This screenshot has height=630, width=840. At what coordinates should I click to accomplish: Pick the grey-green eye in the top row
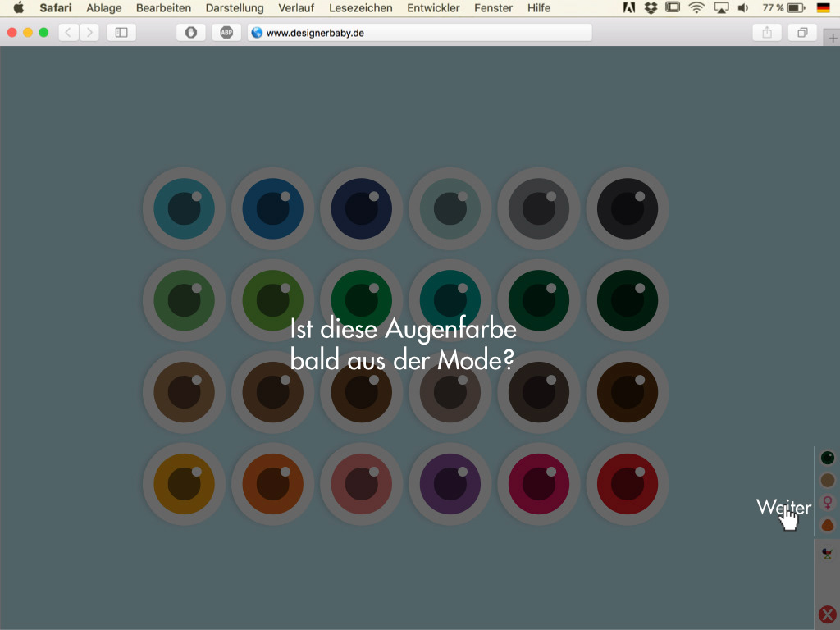pyautogui.click(x=450, y=208)
